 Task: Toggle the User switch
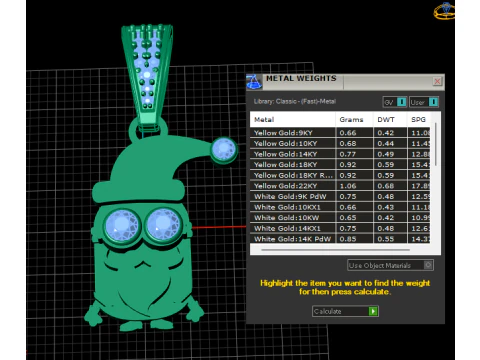point(424,102)
